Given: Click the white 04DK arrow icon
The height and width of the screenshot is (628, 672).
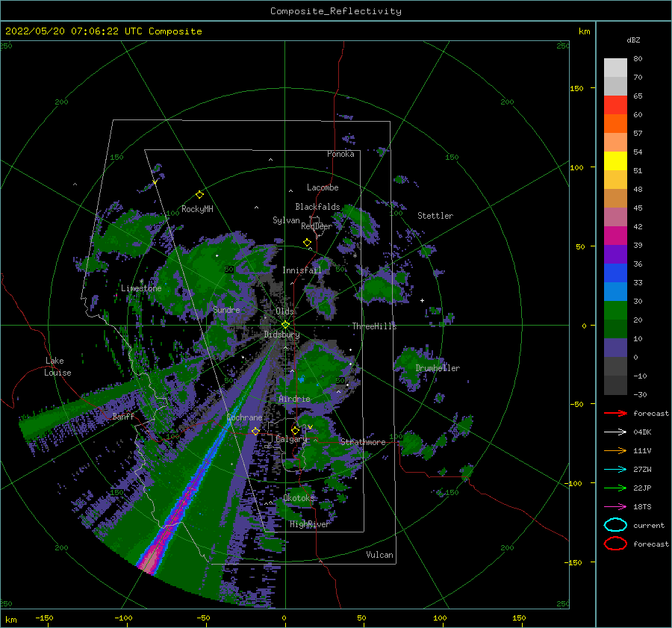Looking at the screenshot, I should [615, 432].
